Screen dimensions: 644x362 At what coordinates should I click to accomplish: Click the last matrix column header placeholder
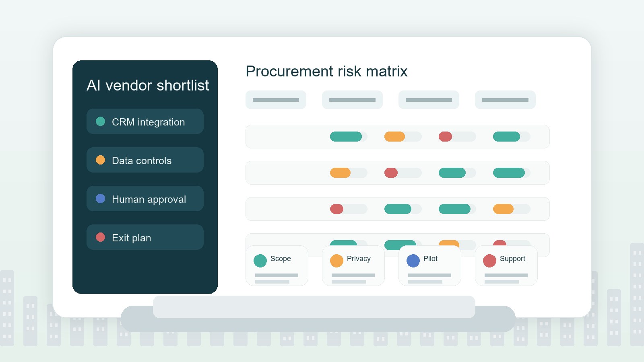pos(505,100)
